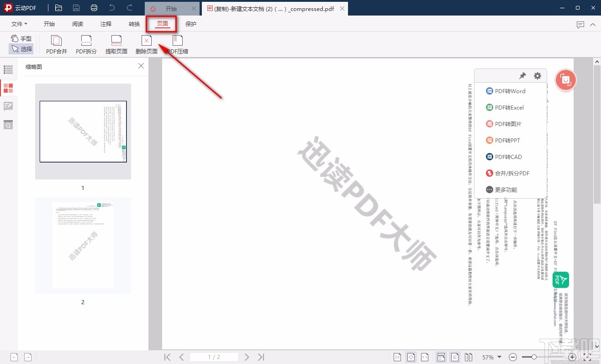Select page 2 thumbnail
601x364 pixels.
(83, 245)
